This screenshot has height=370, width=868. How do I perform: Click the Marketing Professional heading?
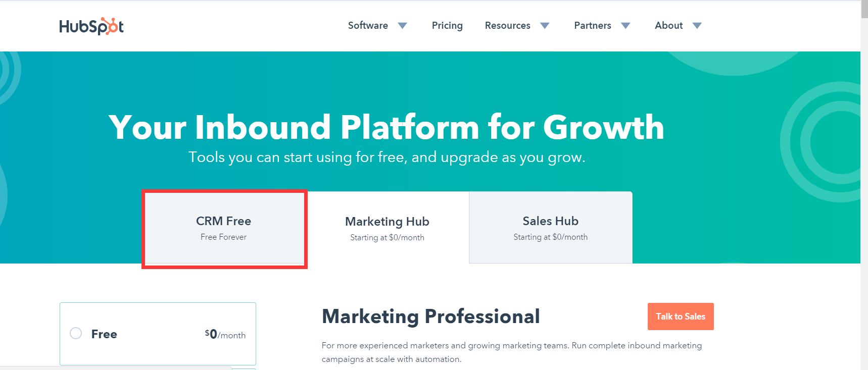click(430, 316)
